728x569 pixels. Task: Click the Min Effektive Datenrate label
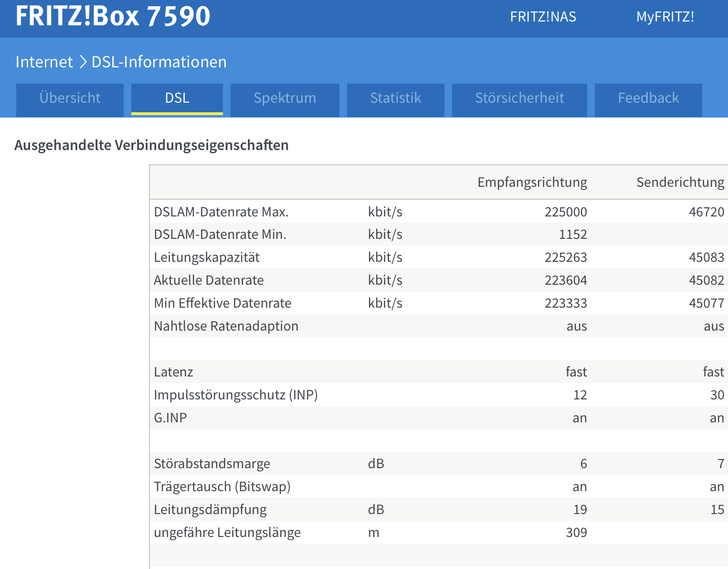(x=222, y=303)
